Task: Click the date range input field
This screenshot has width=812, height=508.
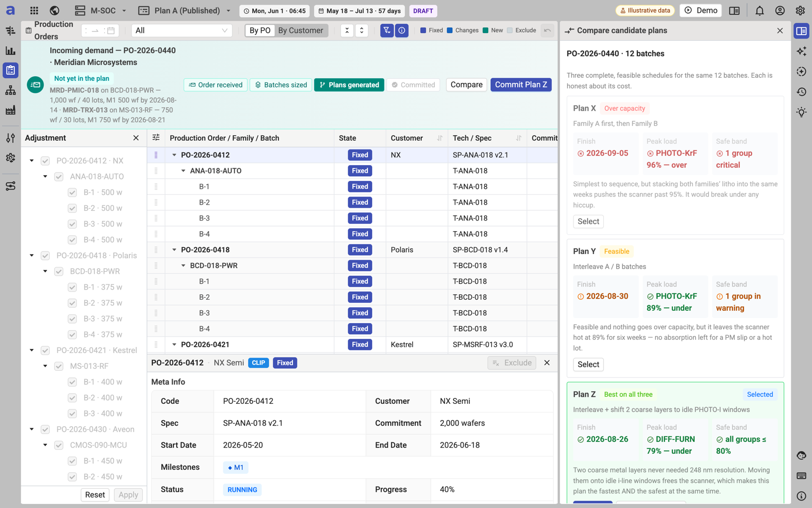Action: pyautogui.click(x=100, y=30)
